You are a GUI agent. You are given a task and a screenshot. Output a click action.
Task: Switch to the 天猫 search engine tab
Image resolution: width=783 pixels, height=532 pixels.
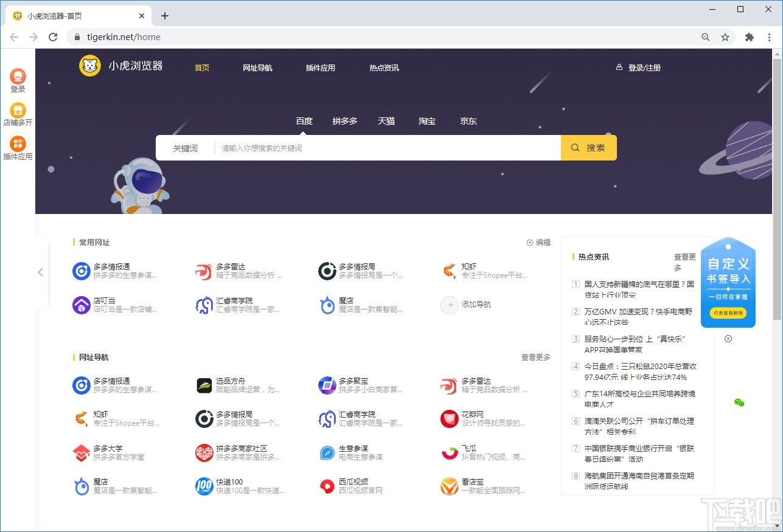tap(386, 121)
